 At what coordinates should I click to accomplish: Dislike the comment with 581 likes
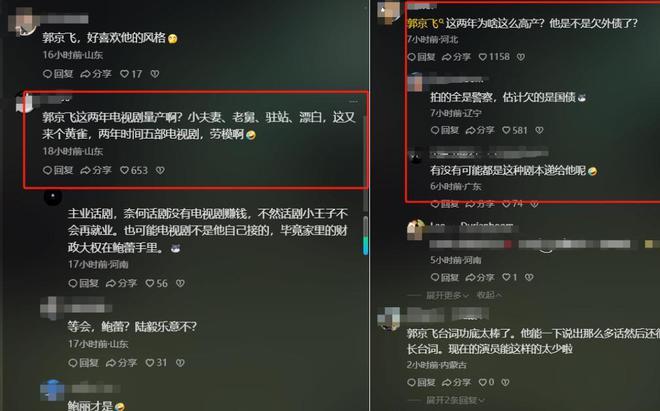(539, 130)
